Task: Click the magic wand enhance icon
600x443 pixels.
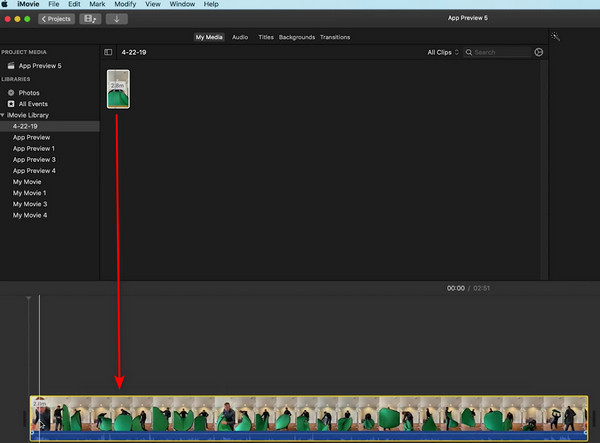Action: pos(555,37)
